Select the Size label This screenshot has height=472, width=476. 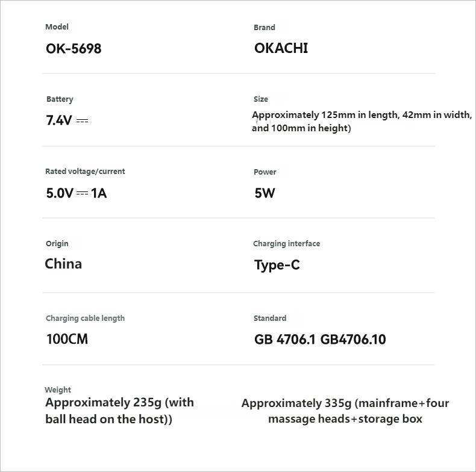coord(261,99)
